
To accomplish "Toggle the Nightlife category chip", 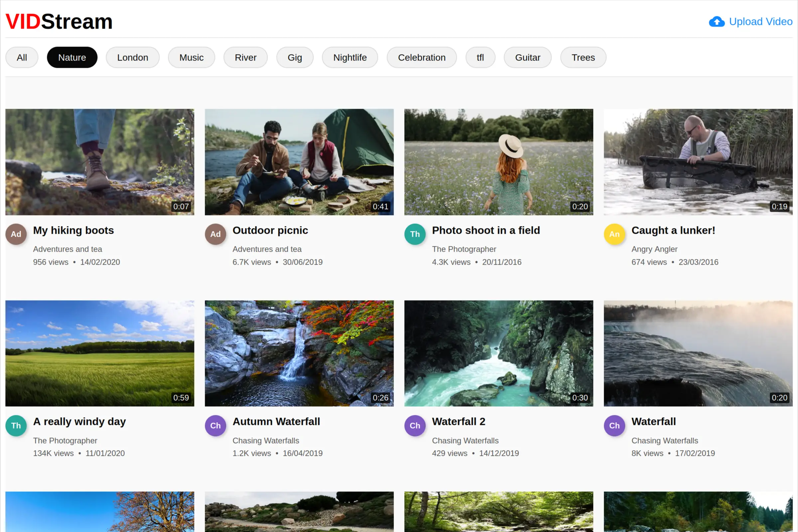I will [x=350, y=57].
